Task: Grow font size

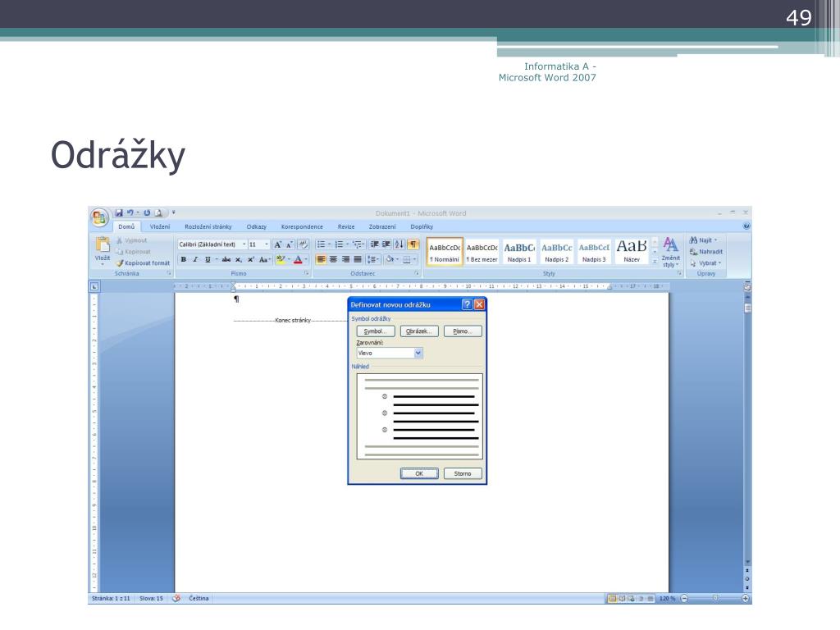Action: (277, 244)
